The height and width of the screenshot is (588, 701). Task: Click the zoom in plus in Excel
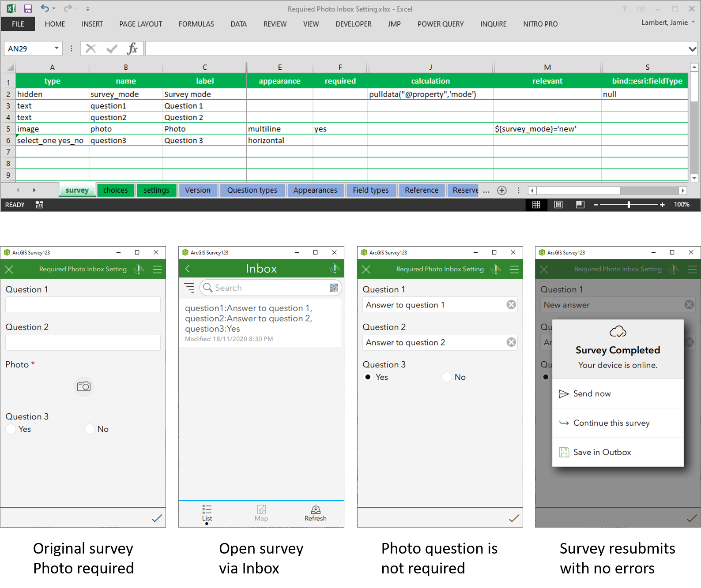coord(662,205)
